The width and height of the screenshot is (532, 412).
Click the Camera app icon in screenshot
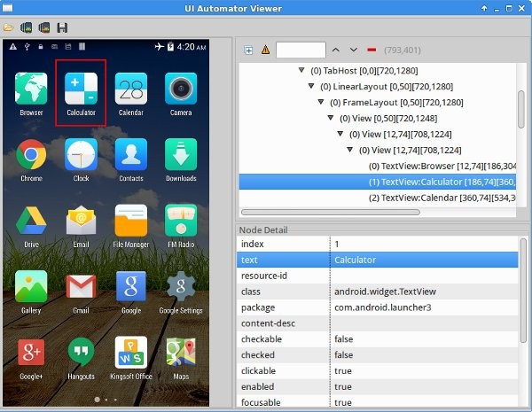[x=181, y=89]
